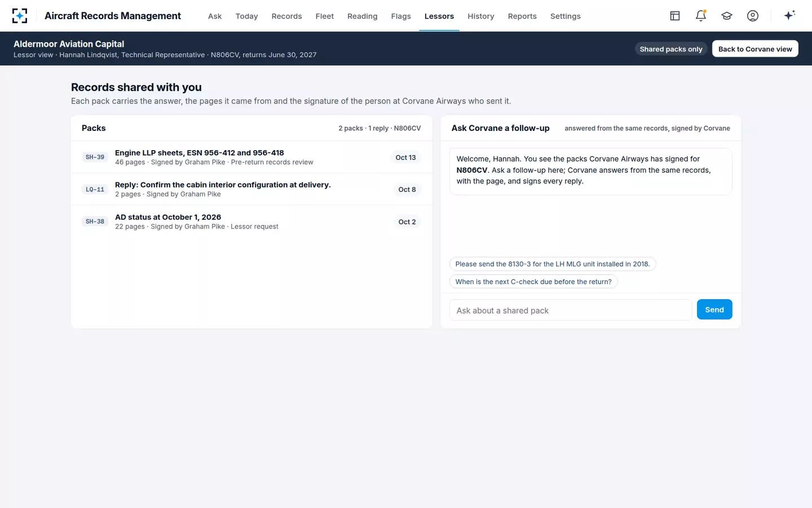
Task: Choose the 8130-3 LH MLG suggestion
Action: (553, 264)
